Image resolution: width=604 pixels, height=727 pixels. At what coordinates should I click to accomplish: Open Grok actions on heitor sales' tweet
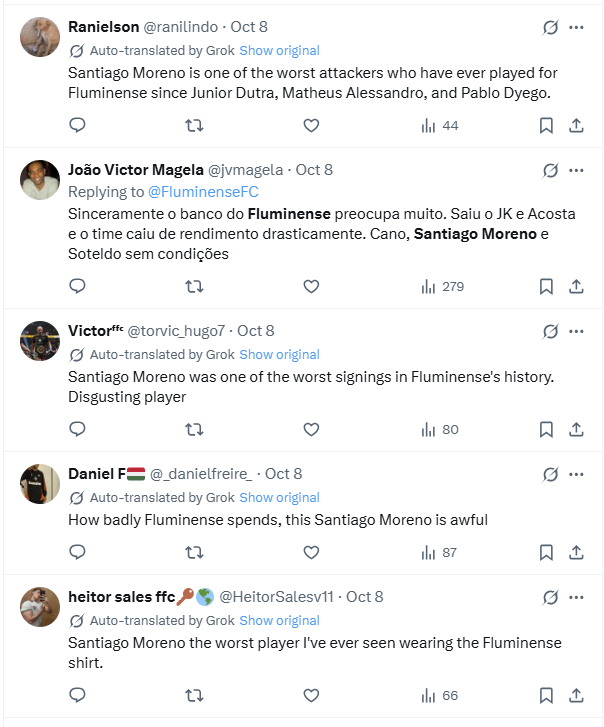(x=550, y=597)
